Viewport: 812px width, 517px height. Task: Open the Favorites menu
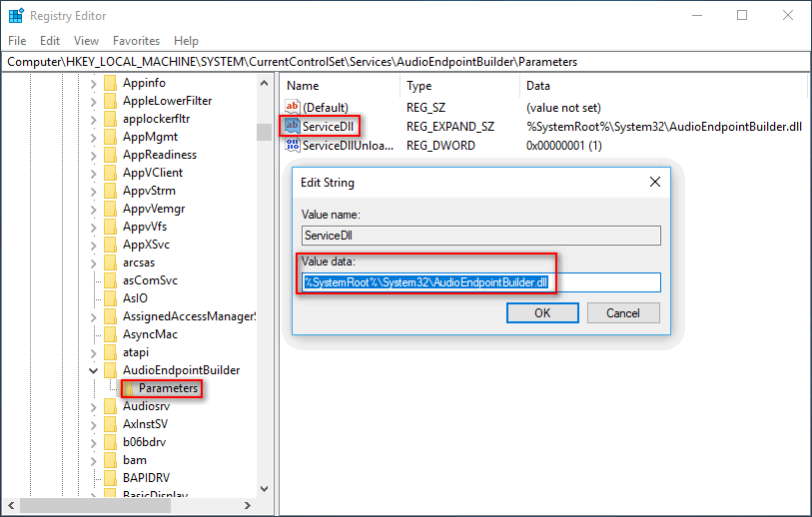(136, 41)
